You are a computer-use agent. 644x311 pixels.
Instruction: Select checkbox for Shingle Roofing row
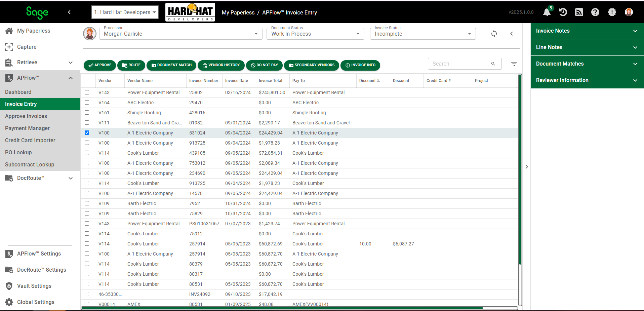pos(87,112)
